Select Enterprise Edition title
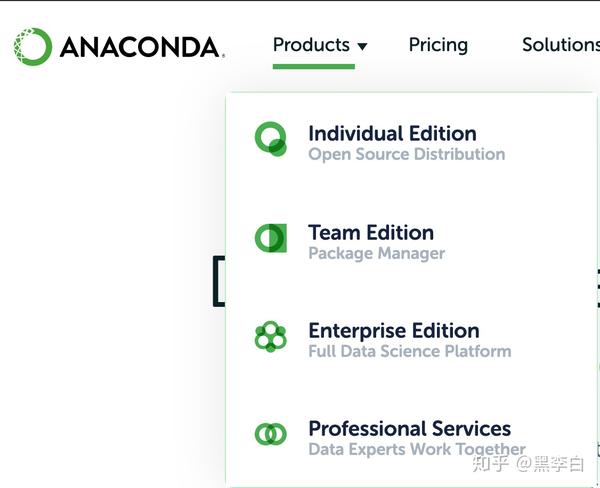 tap(394, 331)
